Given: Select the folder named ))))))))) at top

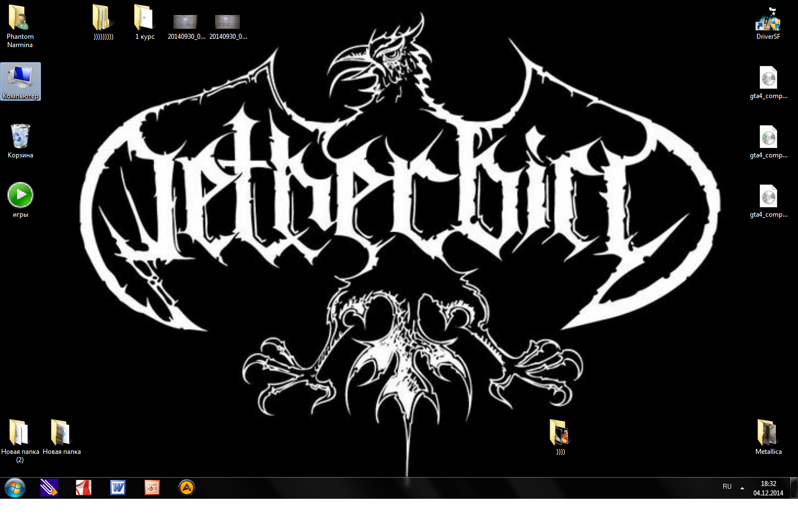Looking at the screenshot, I should tap(103, 19).
